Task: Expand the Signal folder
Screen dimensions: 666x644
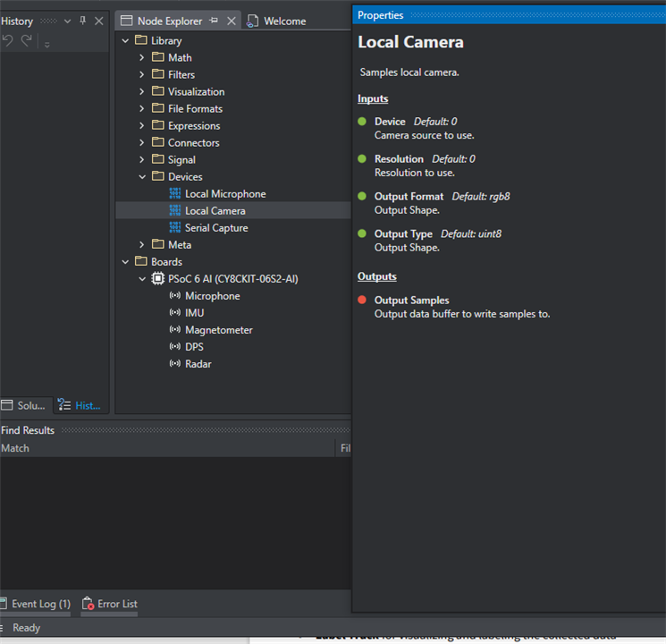Action: coord(142,159)
